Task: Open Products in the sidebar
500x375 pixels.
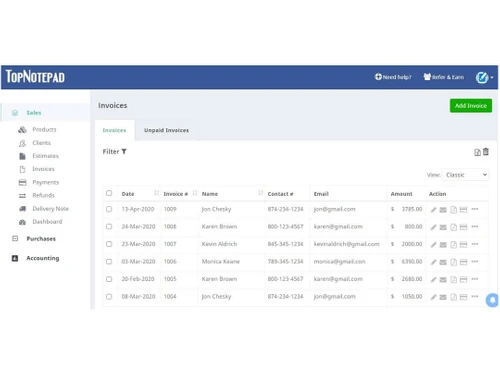Action: [x=44, y=129]
